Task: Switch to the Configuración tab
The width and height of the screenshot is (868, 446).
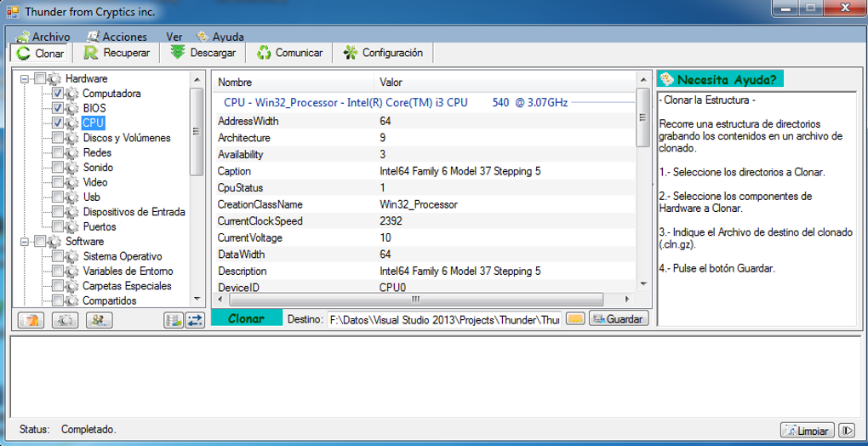Action: 383,53
